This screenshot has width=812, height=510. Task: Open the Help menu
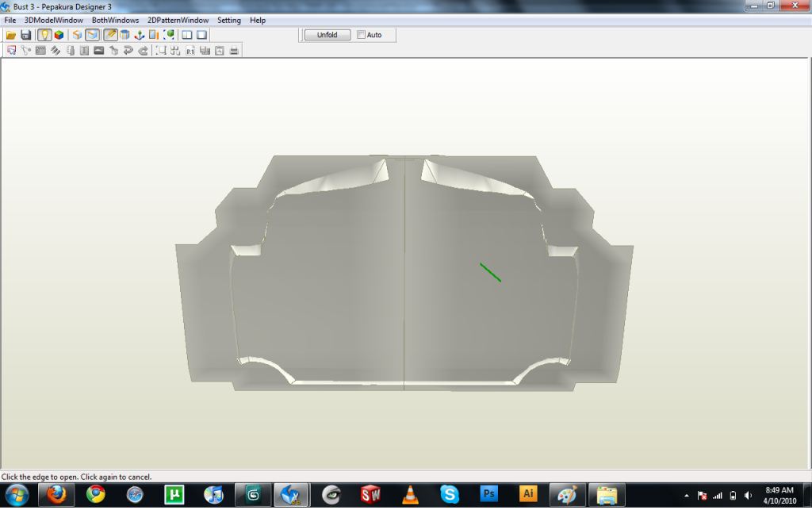coord(258,20)
